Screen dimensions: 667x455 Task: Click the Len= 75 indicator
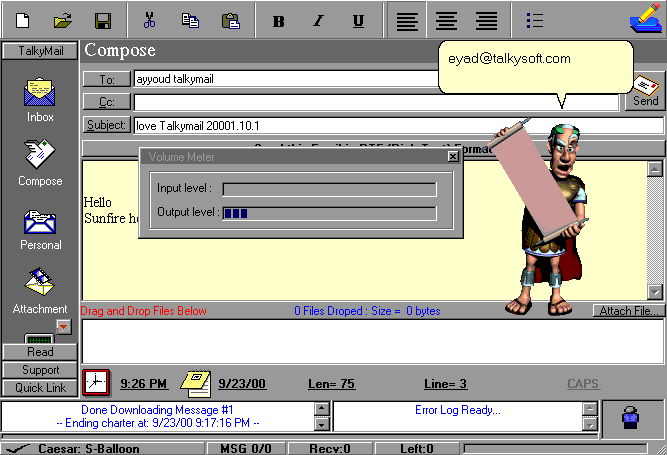331,384
